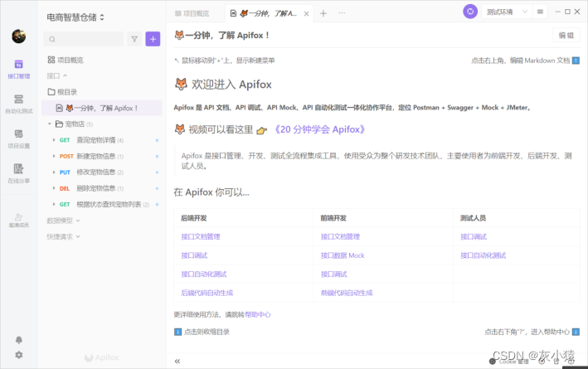588x369 pixels.
Task: Open 自动化测试 sidebar section
Action: (19, 104)
